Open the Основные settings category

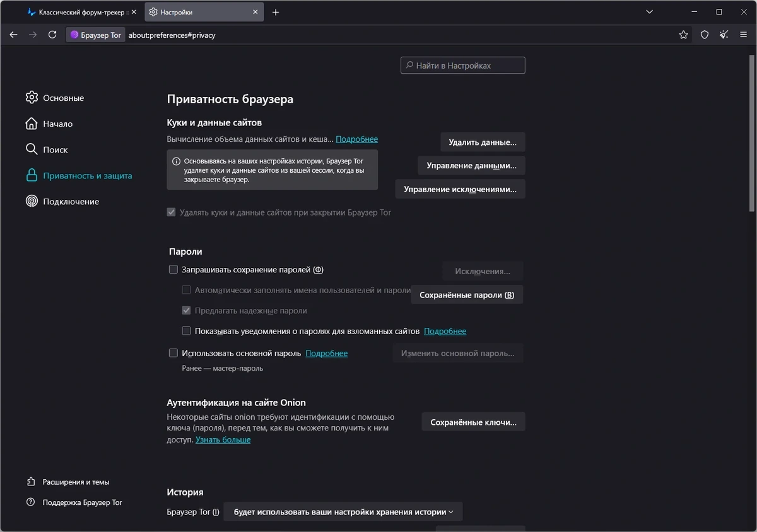63,98
